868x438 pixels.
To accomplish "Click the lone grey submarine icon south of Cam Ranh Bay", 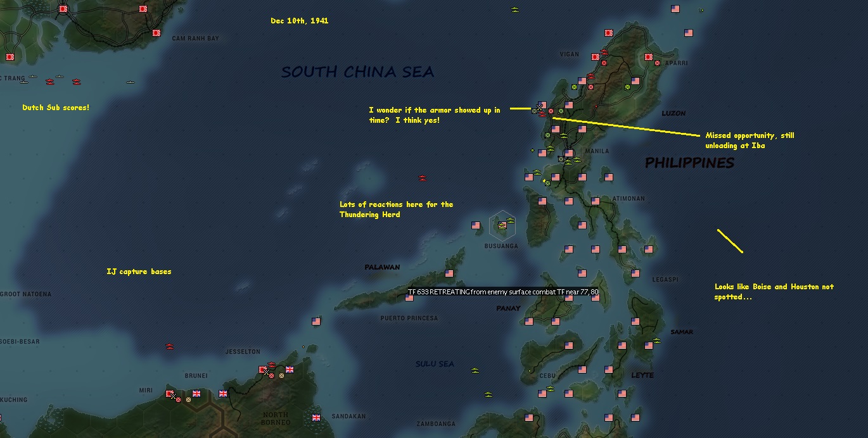I will [x=130, y=82].
